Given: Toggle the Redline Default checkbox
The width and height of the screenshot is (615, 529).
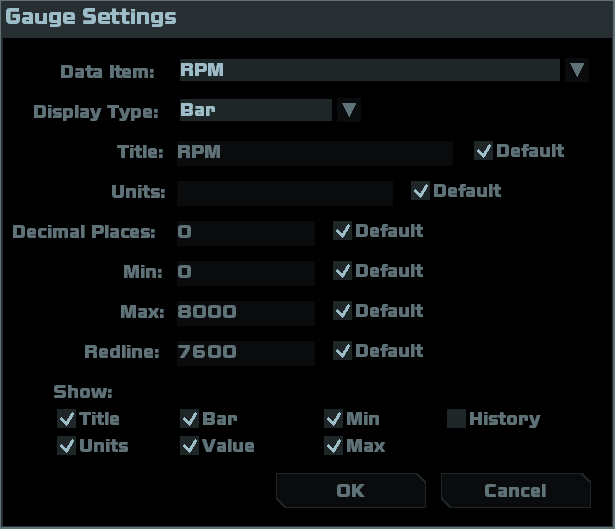Looking at the screenshot, I should coord(343,351).
